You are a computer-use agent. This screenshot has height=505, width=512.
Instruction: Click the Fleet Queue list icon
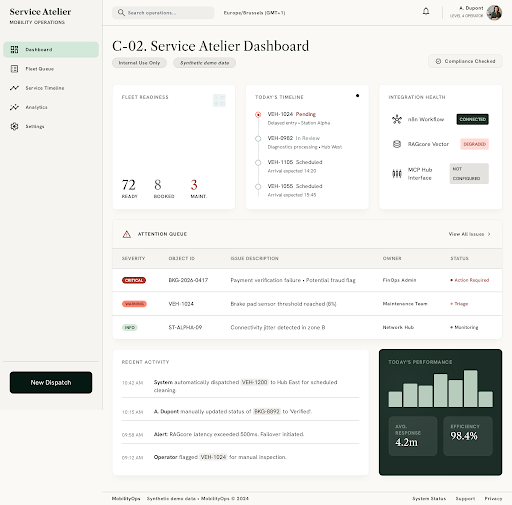14,69
